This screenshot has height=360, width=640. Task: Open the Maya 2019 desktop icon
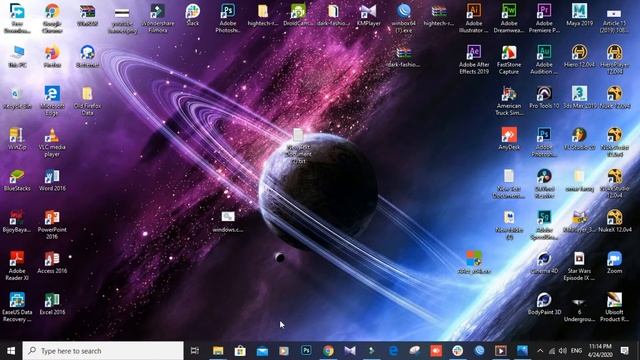[x=579, y=15]
